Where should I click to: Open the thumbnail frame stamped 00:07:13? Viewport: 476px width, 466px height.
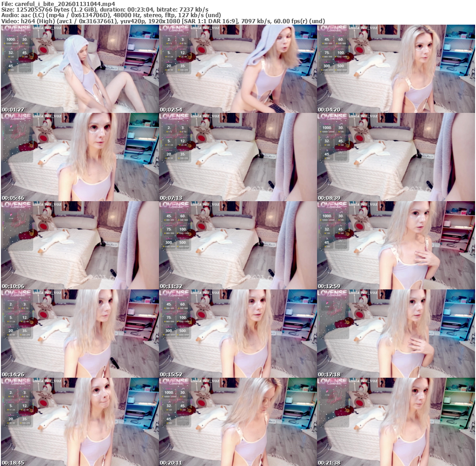[238, 157]
